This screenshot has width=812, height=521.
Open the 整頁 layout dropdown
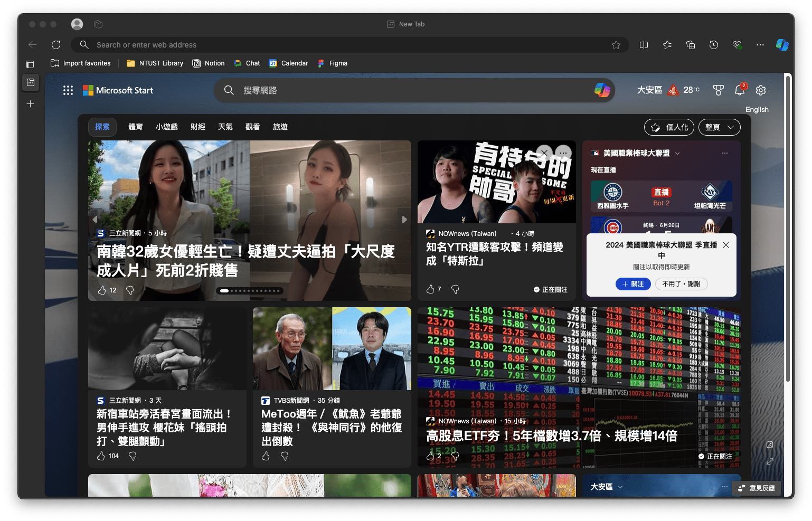(x=720, y=127)
